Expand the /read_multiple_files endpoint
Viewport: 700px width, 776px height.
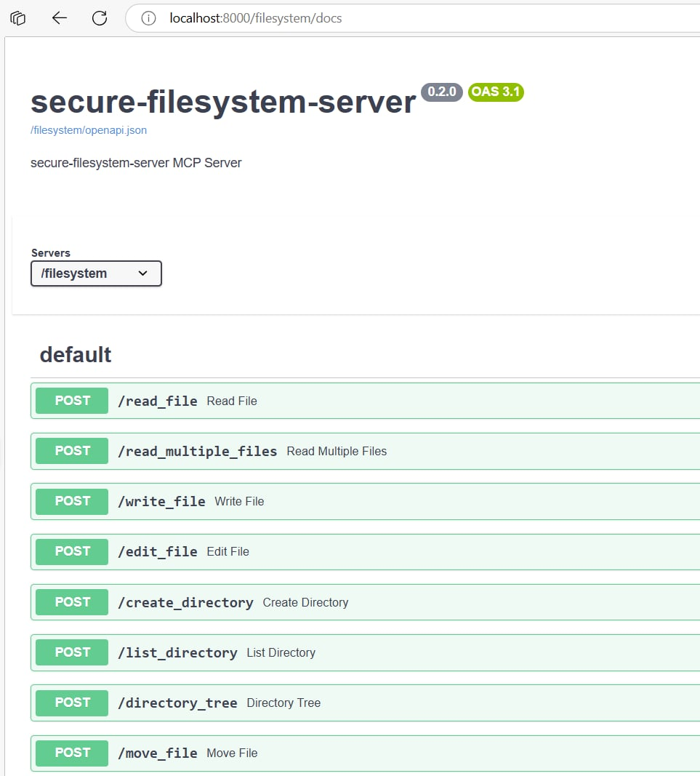pos(363,451)
